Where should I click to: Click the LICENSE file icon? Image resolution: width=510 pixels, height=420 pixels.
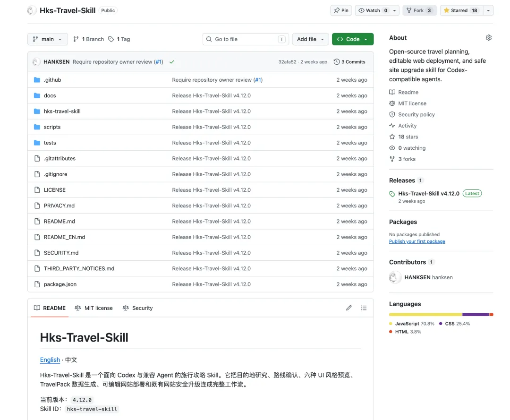(37, 189)
